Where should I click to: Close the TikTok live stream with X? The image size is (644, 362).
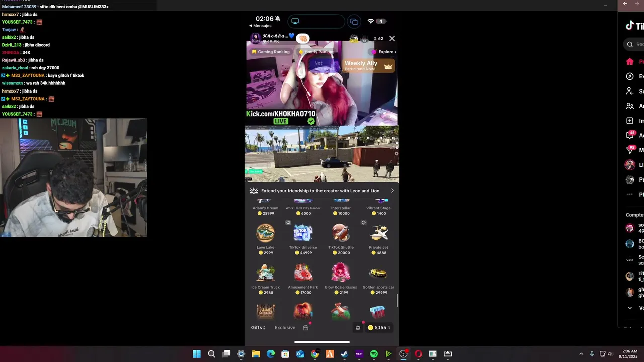click(x=392, y=38)
